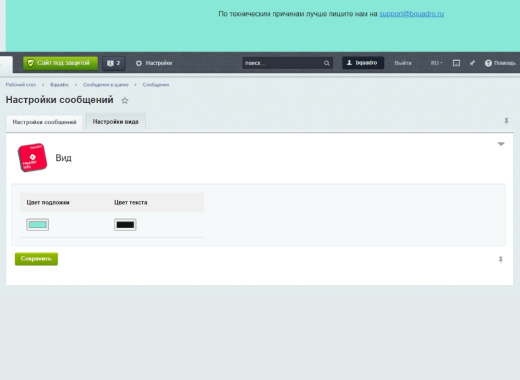Image resolution: width=520 pixels, height=380 pixels.
Task: Select the 'Настройки вида' tab
Action: point(116,122)
